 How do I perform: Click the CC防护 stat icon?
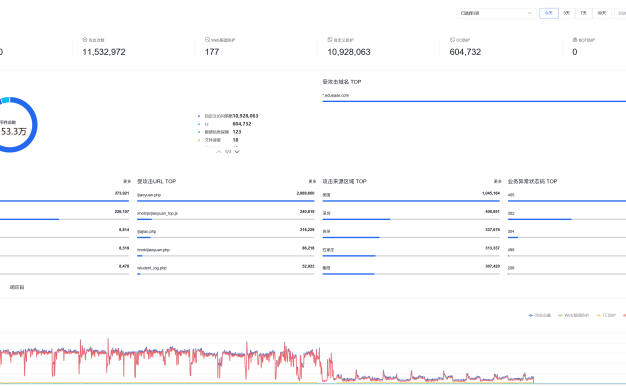click(x=452, y=40)
